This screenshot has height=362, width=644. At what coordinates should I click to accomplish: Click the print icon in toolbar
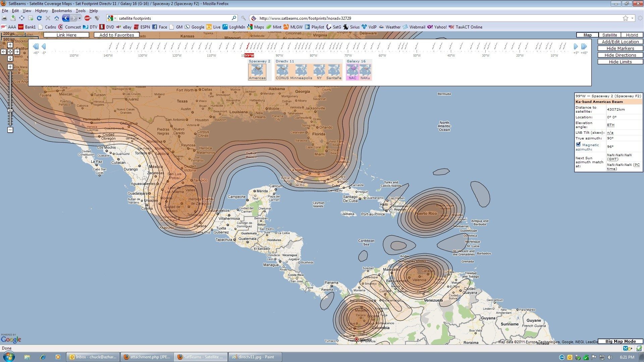pos(4,18)
